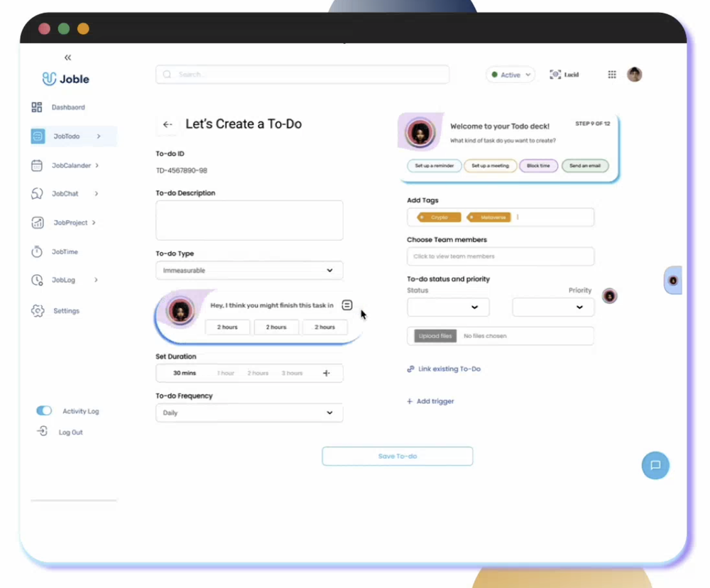Viewport: 710px width, 588px height.
Task: Open the apps grid icon
Action: pyautogui.click(x=612, y=75)
